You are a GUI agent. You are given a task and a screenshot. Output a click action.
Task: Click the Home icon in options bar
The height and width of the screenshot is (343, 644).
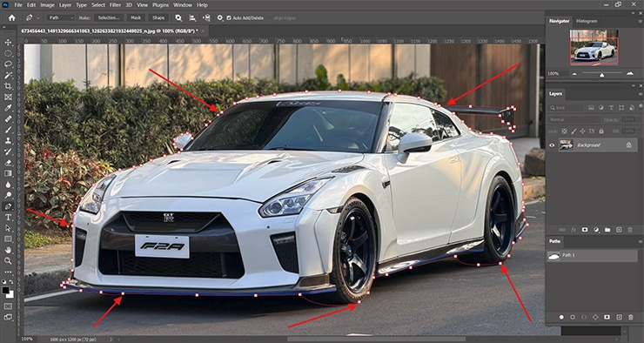coord(12,17)
